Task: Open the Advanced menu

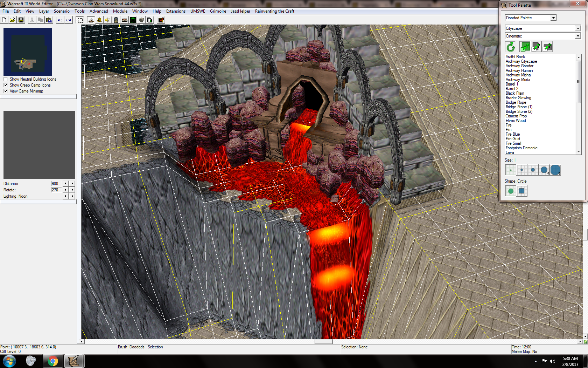Action: pos(99,11)
